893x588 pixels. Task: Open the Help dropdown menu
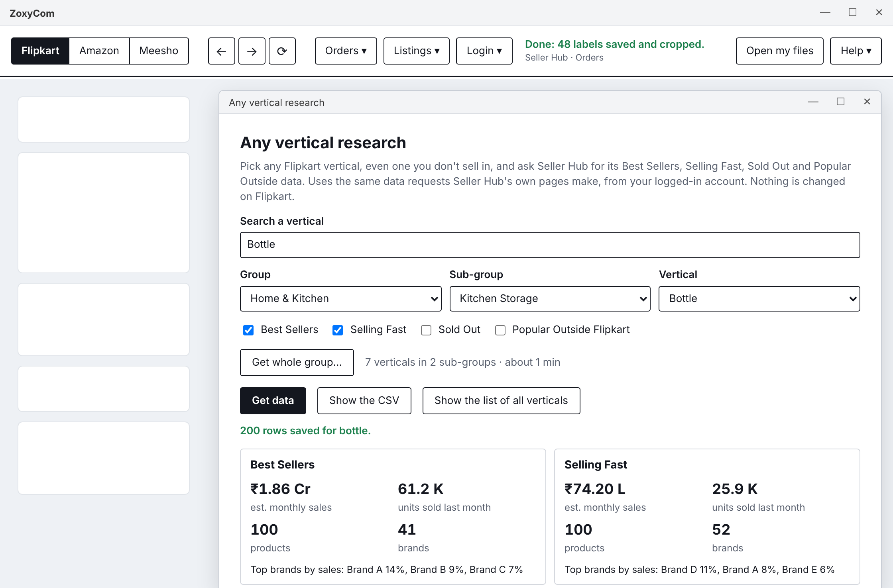pyautogui.click(x=856, y=51)
